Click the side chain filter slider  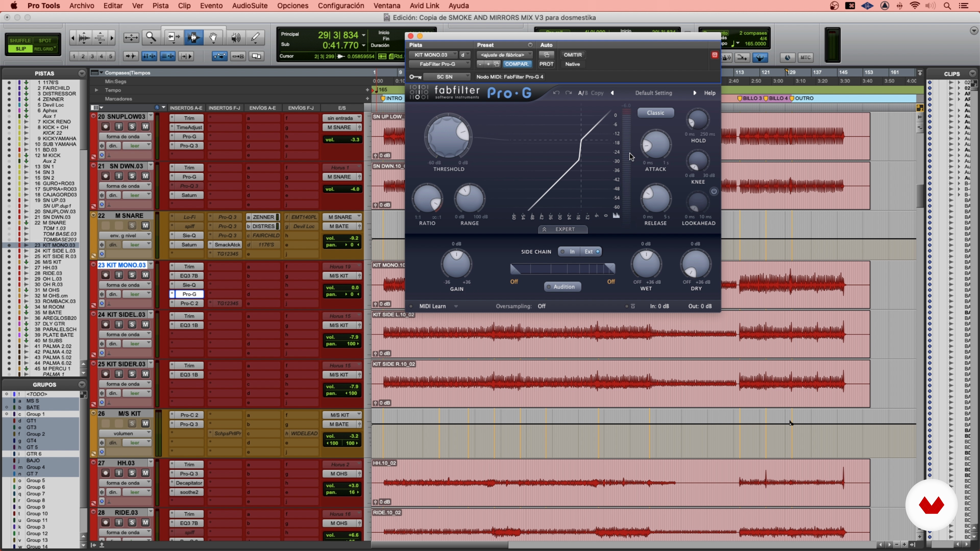pos(562,269)
